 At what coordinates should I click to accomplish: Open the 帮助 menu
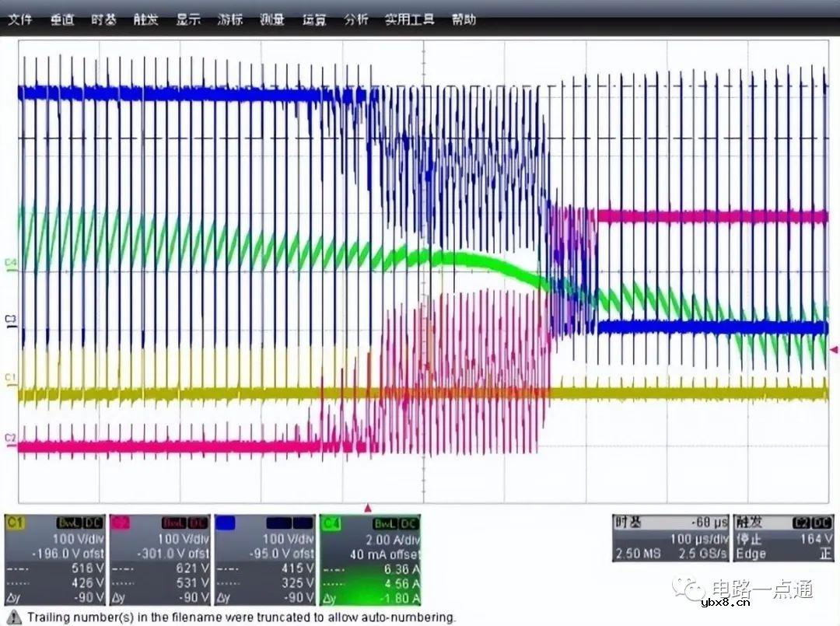pyautogui.click(x=464, y=20)
